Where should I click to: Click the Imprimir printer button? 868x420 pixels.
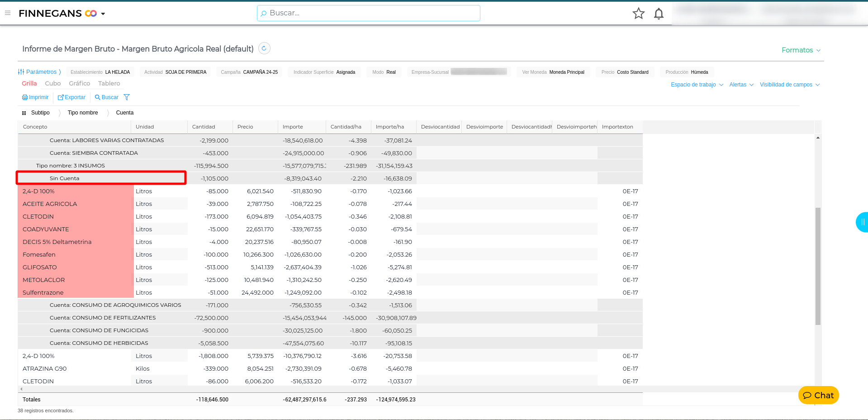coord(35,97)
